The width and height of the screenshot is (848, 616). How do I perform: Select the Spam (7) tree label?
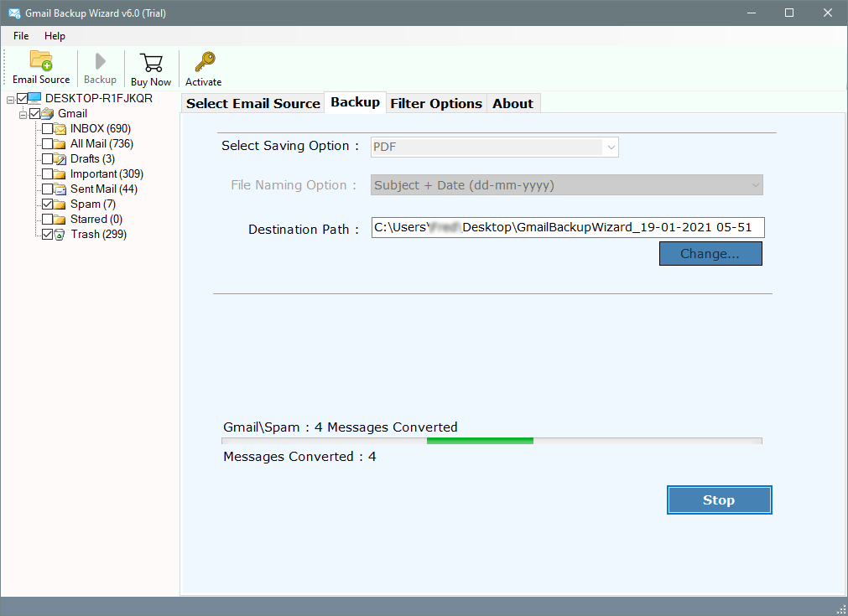click(x=93, y=204)
